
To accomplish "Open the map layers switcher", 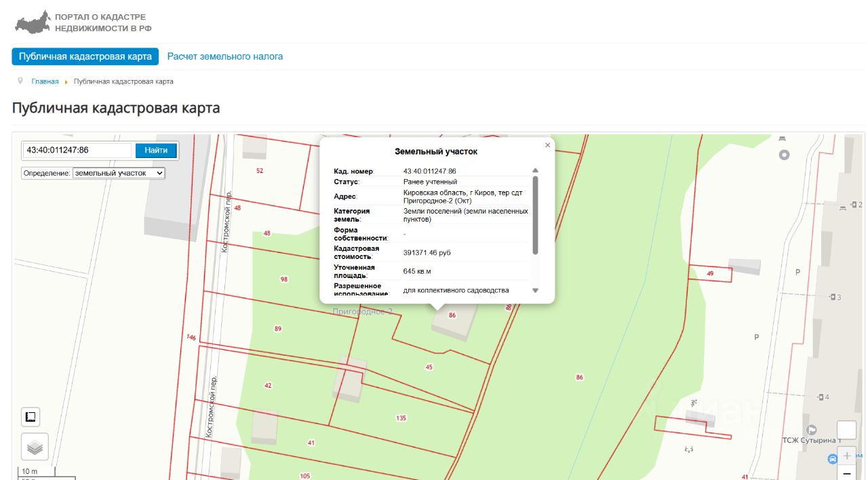I will click(35, 447).
